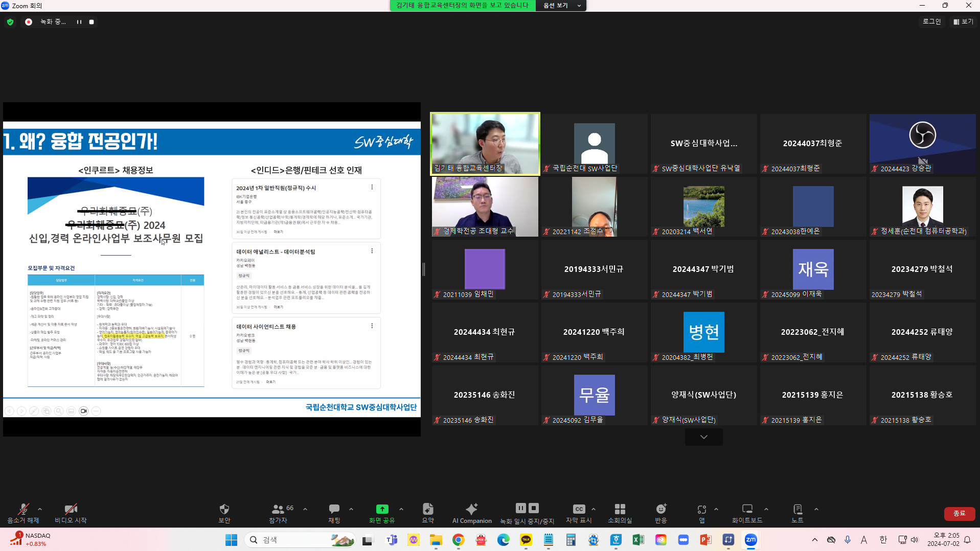Screen dimensions: 980x551
Task: Select 경제학전공 조대형 교수 video tile
Action: tap(485, 206)
